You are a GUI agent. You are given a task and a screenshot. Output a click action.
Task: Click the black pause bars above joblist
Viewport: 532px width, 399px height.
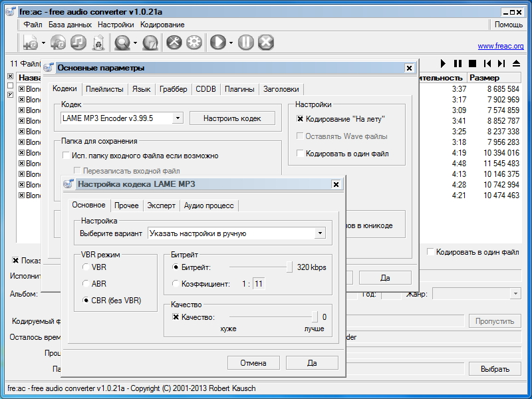click(x=458, y=63)
